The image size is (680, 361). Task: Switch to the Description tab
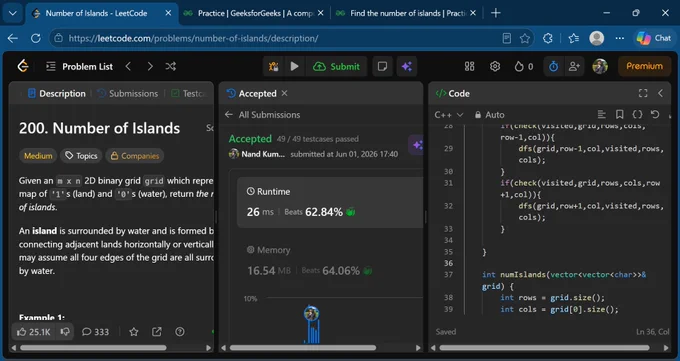click(57, 93)
